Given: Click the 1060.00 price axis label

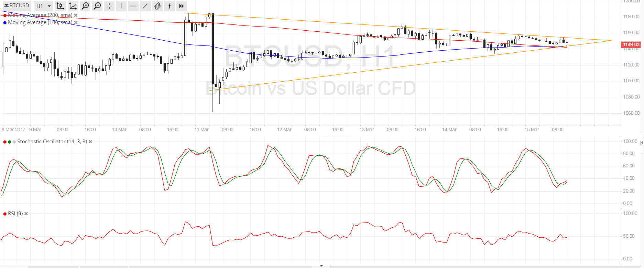Looking at the screenshot, I should point(631,113).
